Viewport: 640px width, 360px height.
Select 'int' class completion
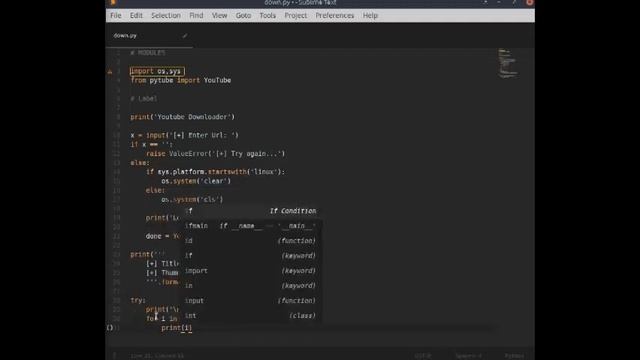tap(251, 316)
